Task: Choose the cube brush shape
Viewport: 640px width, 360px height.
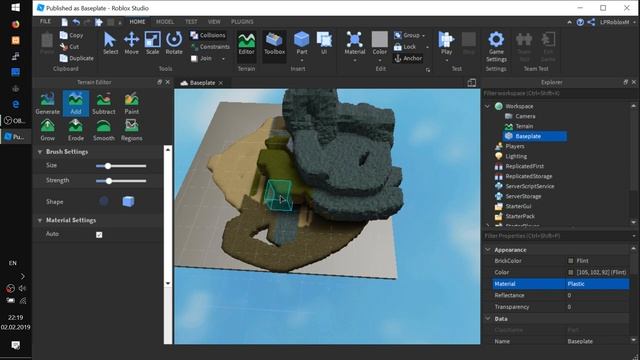Action: (x=128, y=201)
